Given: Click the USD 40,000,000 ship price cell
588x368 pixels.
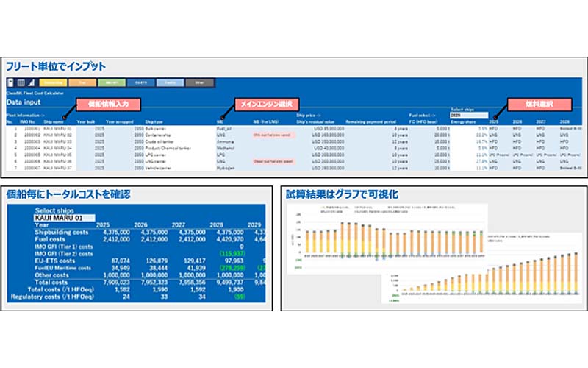Looking at the screenshot, I should click(x=329, y=149).
